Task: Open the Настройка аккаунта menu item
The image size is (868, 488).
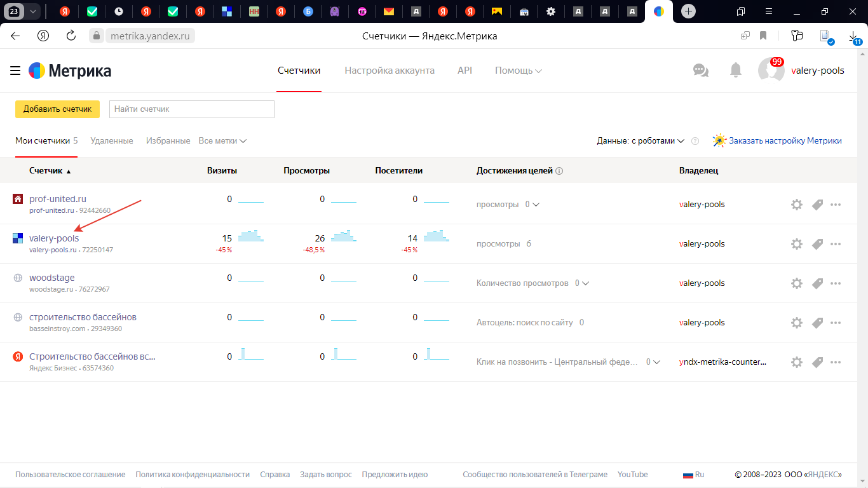Action: (390, 71)
